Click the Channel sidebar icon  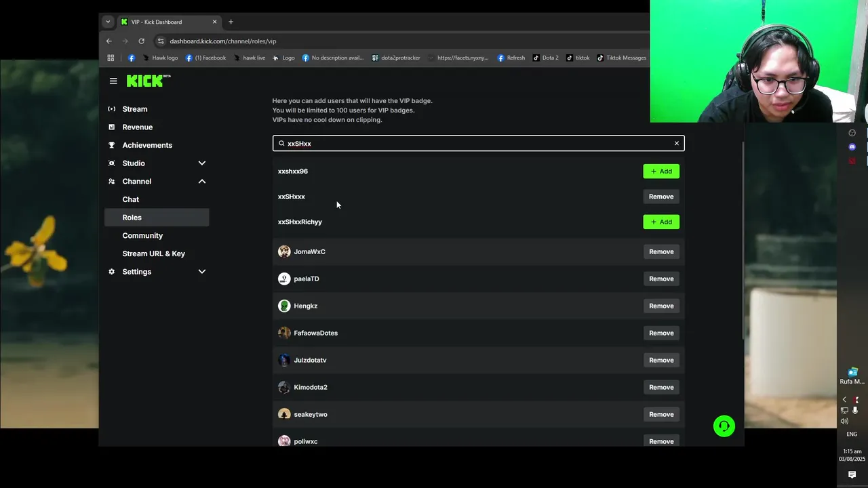[112, 181]
